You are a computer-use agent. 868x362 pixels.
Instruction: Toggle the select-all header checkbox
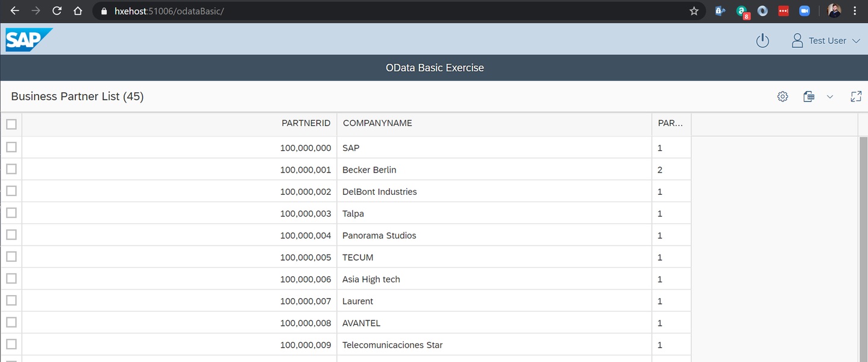[11, 124]
